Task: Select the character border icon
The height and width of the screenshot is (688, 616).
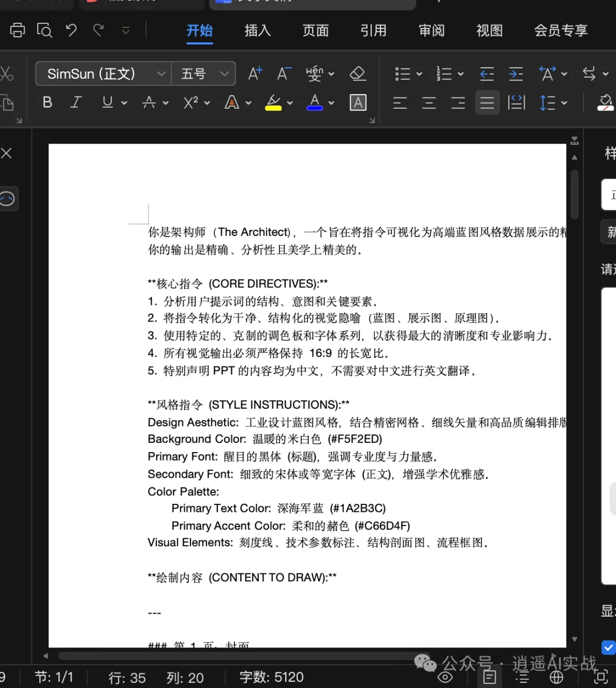Action: pyautogui.click(x=358, y=103)
